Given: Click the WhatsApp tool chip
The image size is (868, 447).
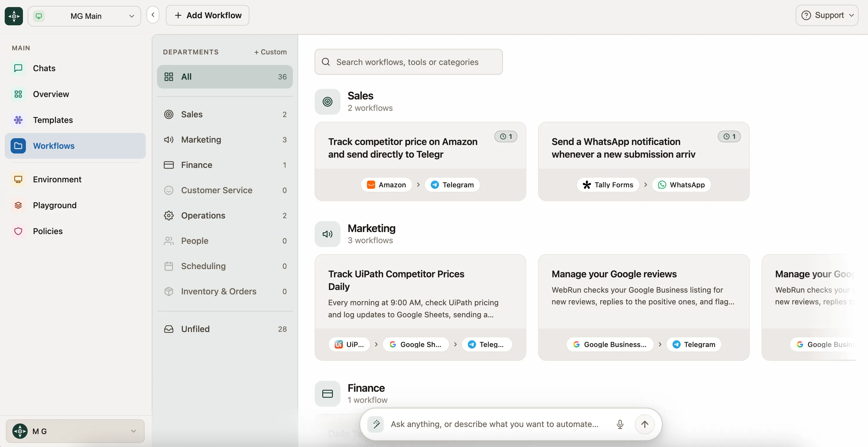Looking at the screenshot, I should 681,185.
